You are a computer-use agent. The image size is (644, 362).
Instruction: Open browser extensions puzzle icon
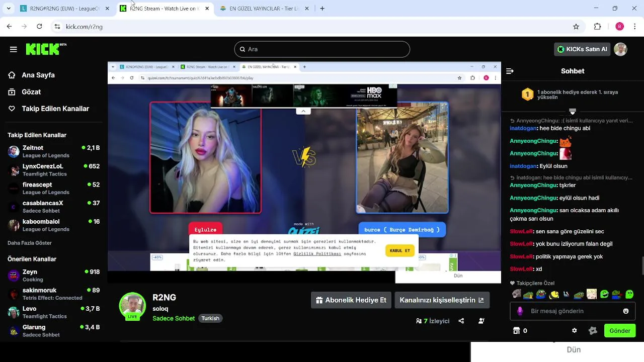pos(598,27)
